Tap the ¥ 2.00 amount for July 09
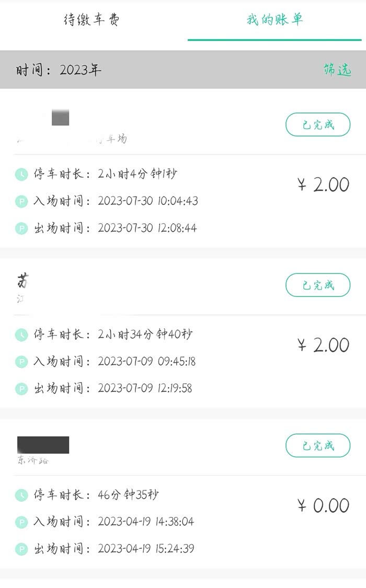The width and height of the screenshot is (366, 588). point(324,345)
